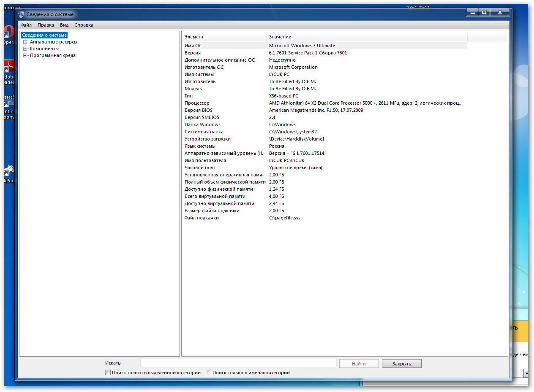Click the Найти button
This screenshot has height=392, width=534.
359,364
